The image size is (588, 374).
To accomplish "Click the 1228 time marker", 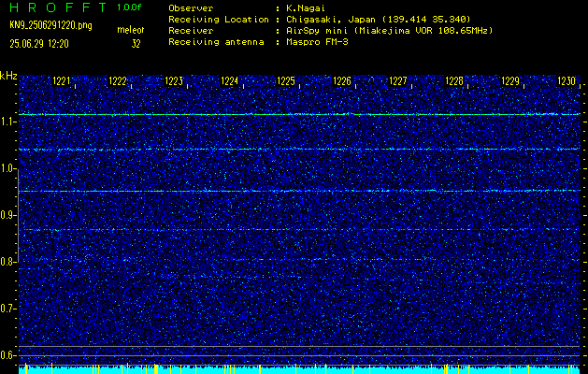I will [454, 81].
